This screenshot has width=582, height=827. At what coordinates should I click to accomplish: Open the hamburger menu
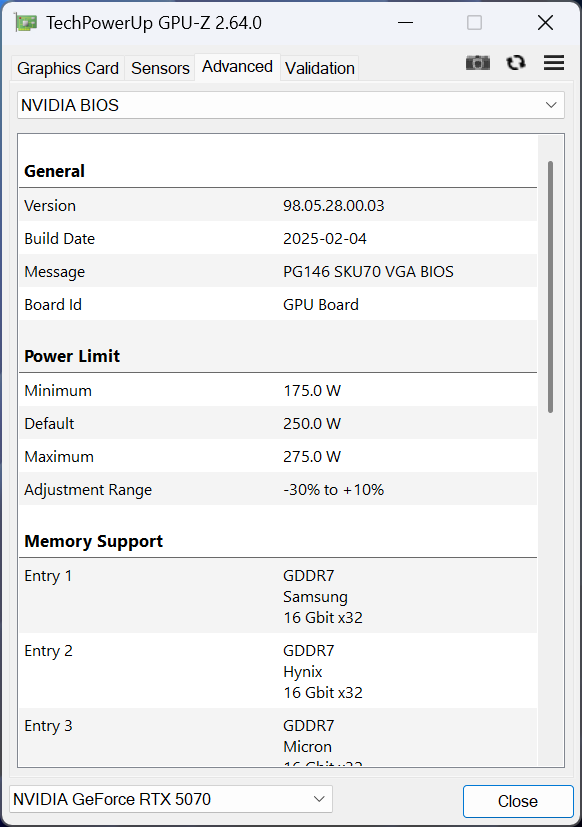click(x=554, y=62)
